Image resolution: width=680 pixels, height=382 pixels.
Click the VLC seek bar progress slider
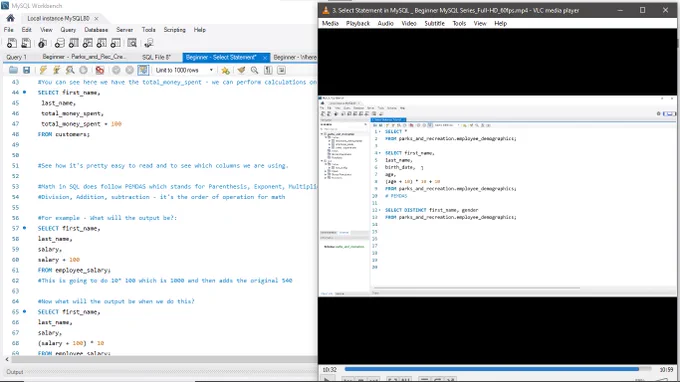(498, 369)
